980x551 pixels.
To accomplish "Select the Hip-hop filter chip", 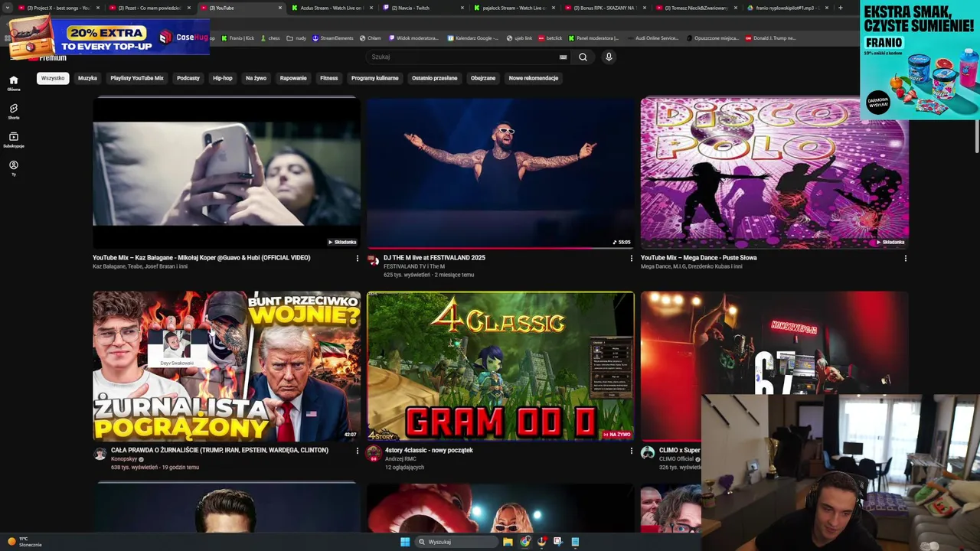I will coord(223,78).
